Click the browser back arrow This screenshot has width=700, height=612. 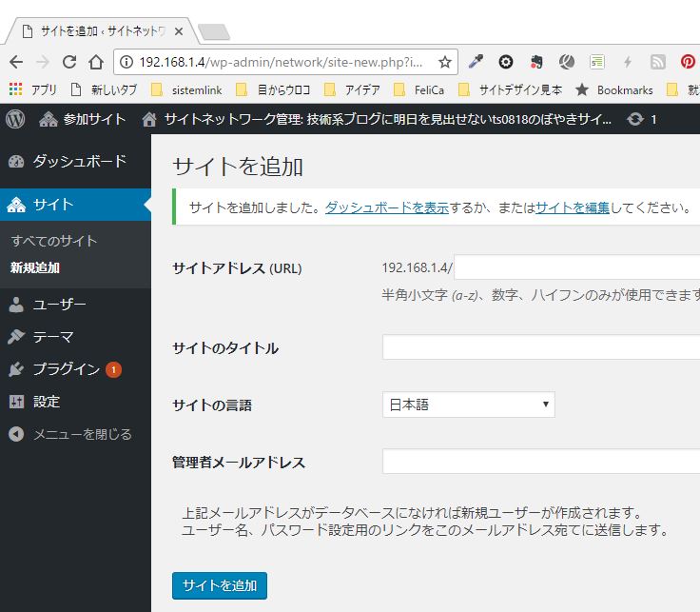click(x=16, y=62)
